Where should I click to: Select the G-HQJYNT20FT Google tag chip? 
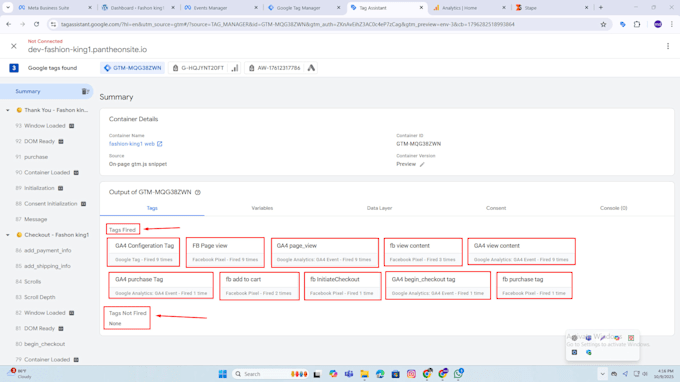198,68
